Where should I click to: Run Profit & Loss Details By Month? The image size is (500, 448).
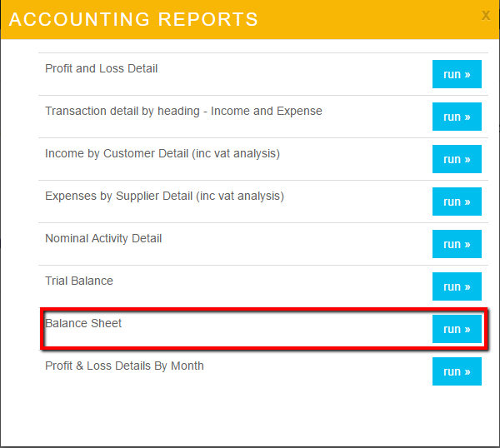coord(457,371)
